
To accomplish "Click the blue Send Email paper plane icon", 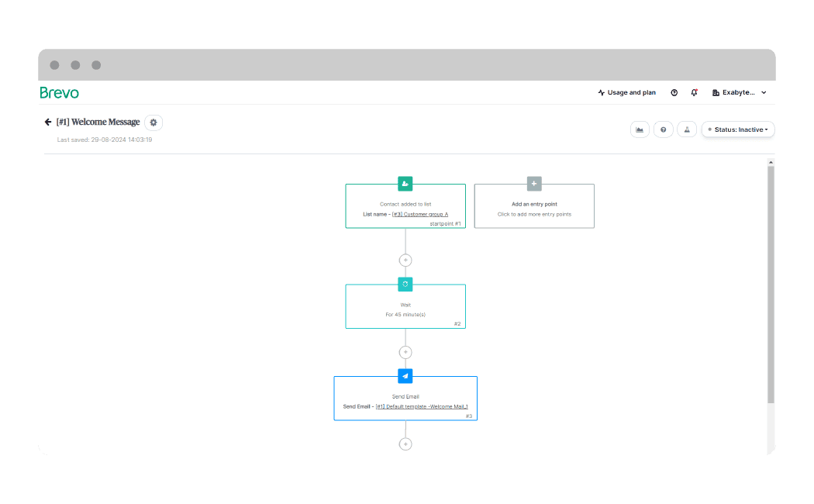I will (x=405, y=376).
